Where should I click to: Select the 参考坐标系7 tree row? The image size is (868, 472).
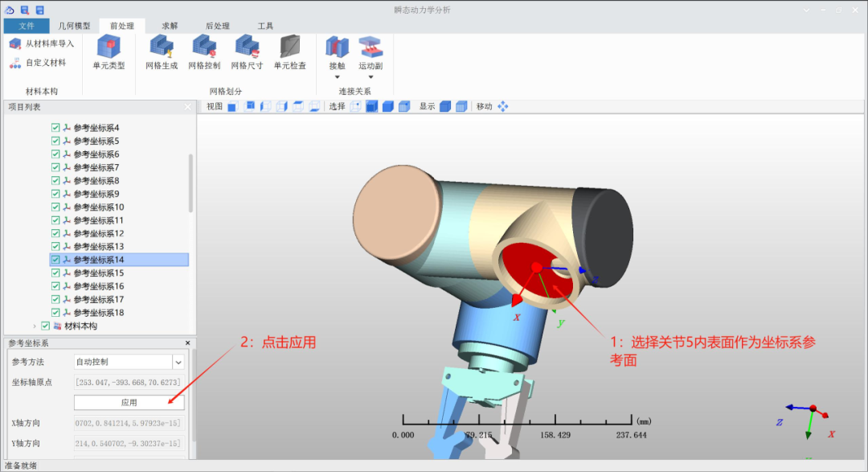click(x=119, y=167)
